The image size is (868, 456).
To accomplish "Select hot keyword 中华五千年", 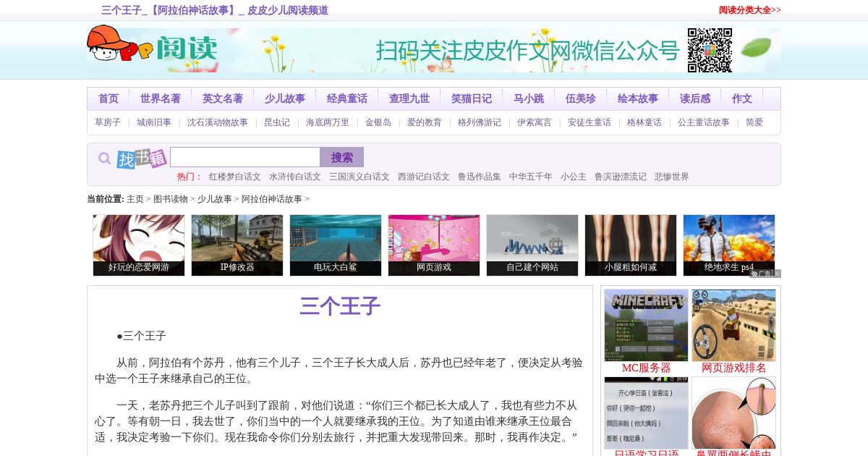I will (x=531, y=177).
